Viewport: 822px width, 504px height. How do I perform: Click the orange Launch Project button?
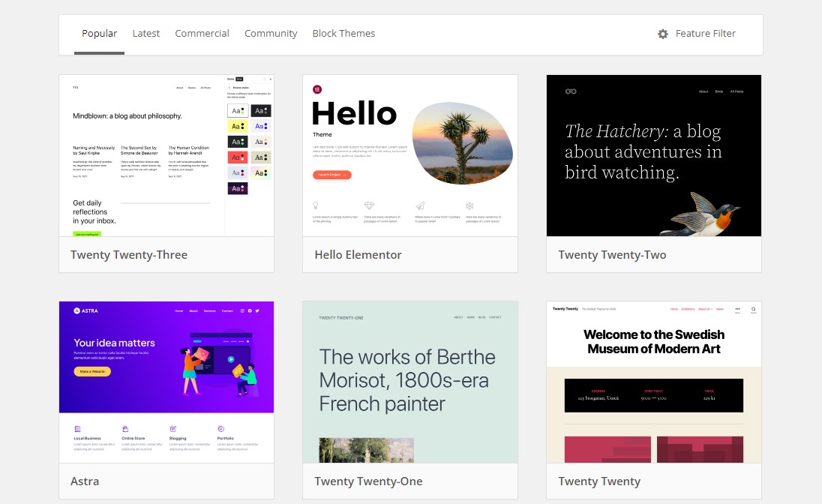pos(331,175)
